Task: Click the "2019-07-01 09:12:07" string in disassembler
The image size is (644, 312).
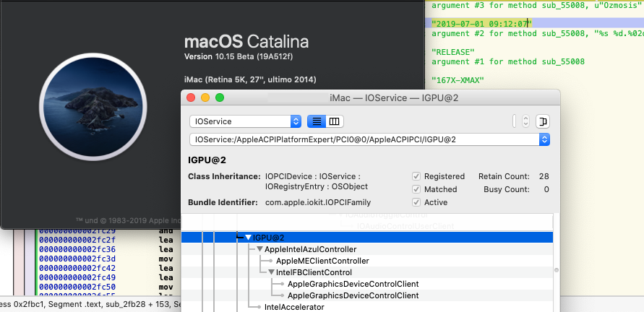Action: click(482, 23)
